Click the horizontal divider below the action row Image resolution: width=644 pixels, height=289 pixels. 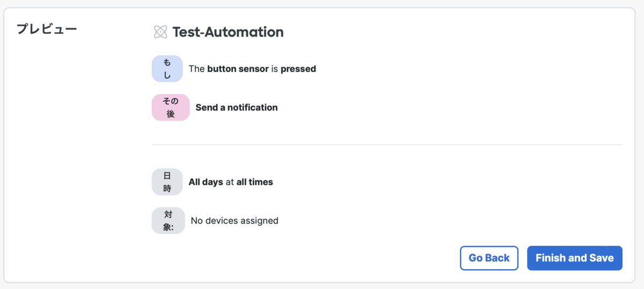point(386,145)
